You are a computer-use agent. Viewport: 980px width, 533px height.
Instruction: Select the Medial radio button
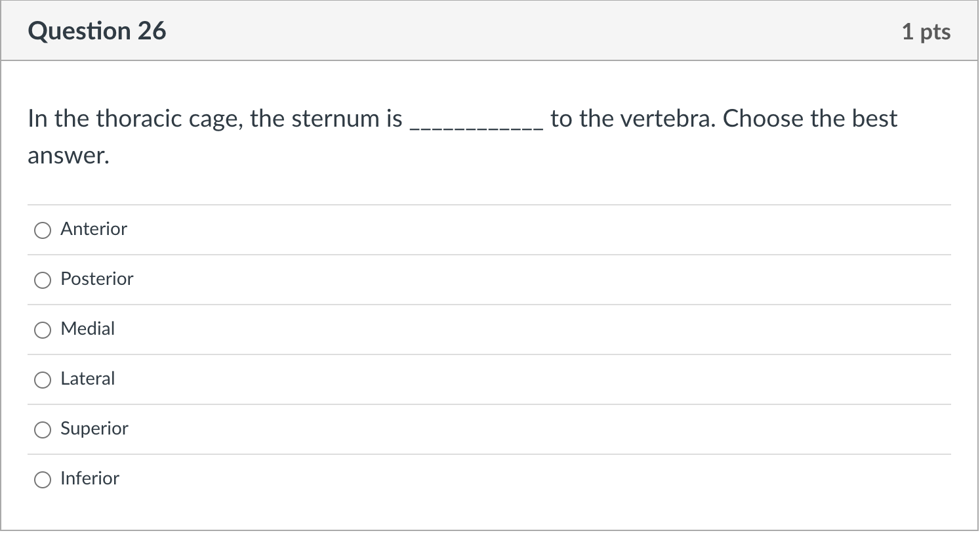coord(43,330)
